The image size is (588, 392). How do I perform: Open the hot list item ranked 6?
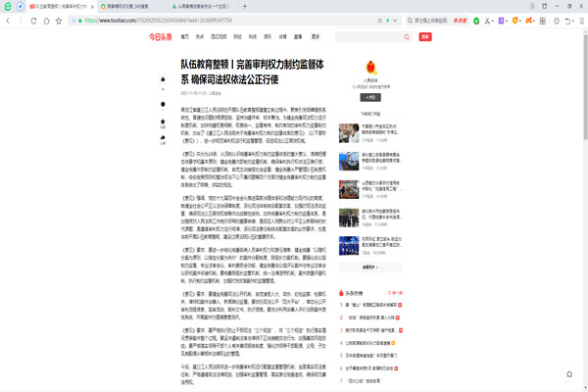point(368,368)
